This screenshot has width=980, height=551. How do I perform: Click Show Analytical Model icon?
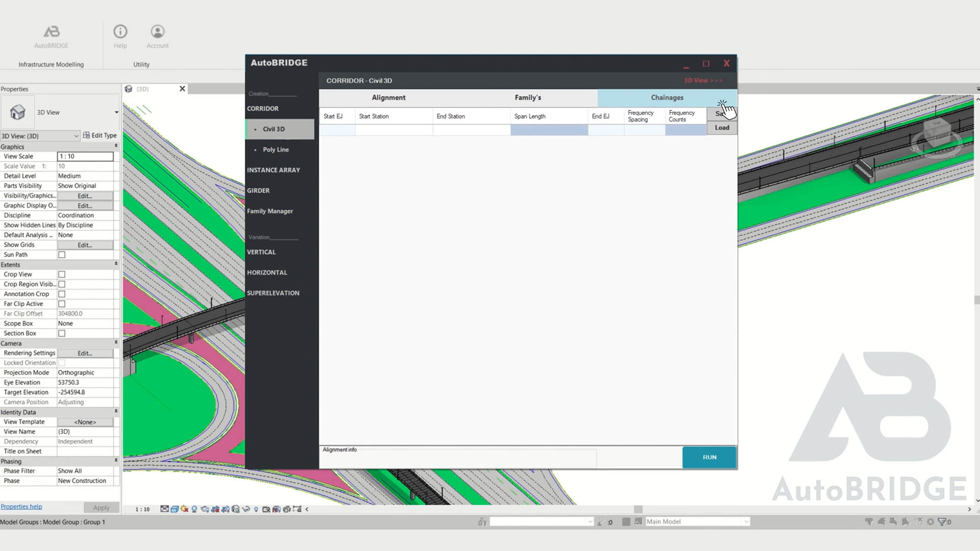point(277,509)
